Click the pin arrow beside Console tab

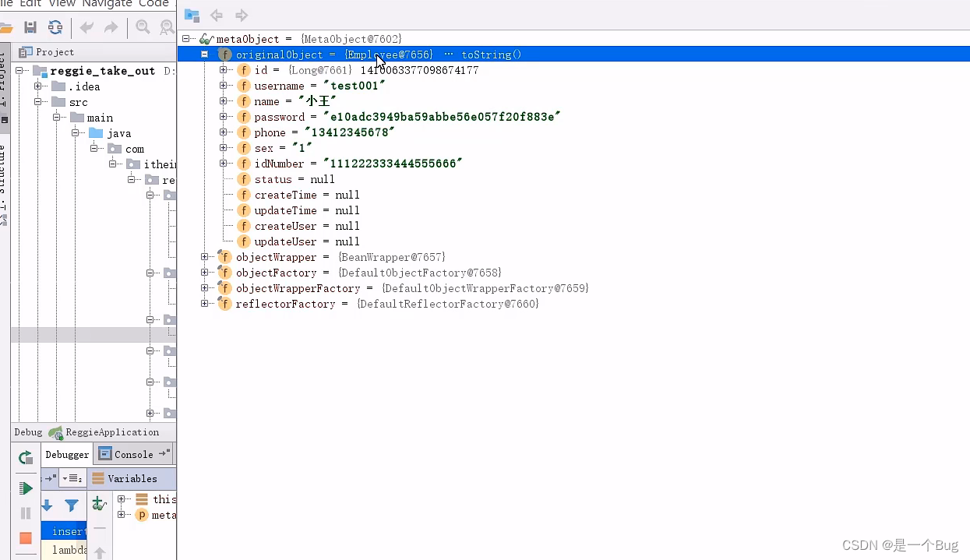(164, 453)
